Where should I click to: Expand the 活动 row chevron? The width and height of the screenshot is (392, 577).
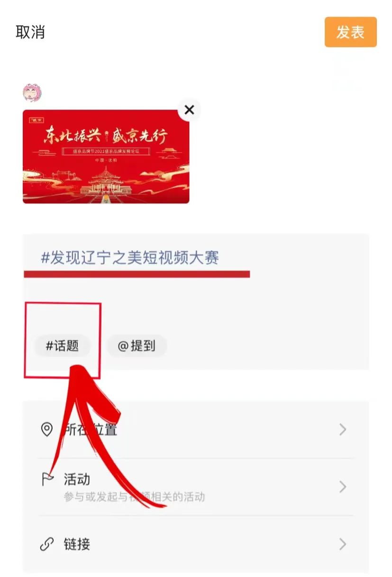pyautogui.click(x=343, y=487)
